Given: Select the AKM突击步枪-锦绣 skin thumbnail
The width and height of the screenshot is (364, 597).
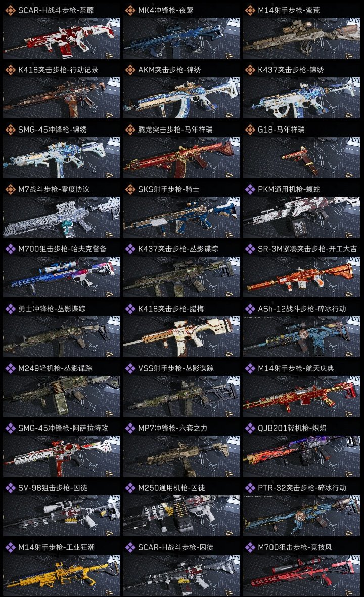Looking at the screenshot, I should (x=181, y=98).
